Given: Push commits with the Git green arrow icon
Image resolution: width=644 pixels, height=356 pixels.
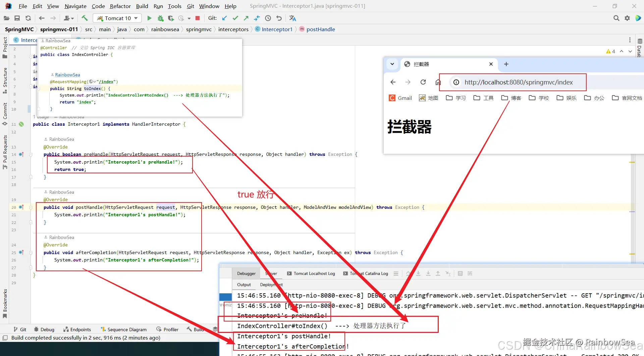Looking at the screenshot, I should 246,18.
